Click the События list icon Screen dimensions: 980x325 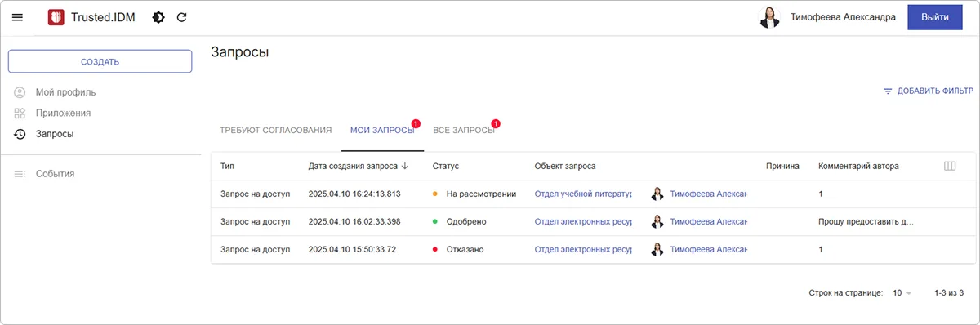(20, 174)
